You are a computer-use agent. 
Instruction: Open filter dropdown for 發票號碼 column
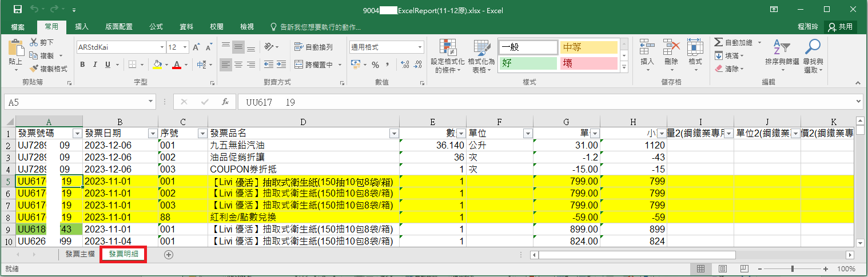(x=77, y=133)
